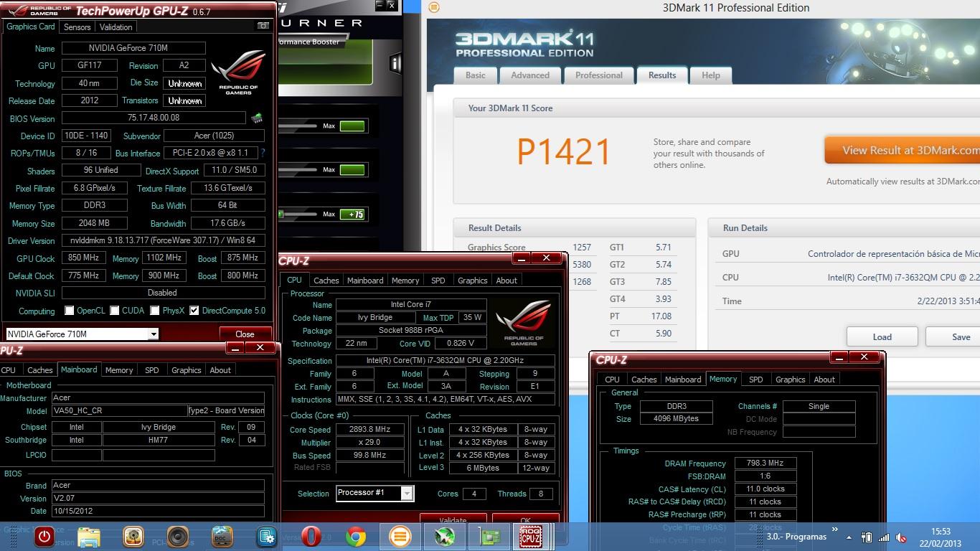Open the Afterburner info 'i' button
Image resolution: width=980 pixels, height=551 pixels.
[x=395, y=63]
